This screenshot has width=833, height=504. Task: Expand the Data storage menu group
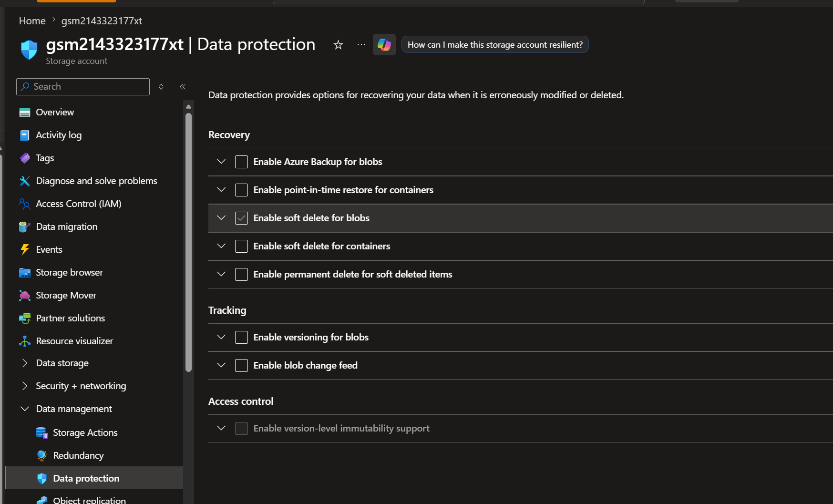click(x=25, y=363)
